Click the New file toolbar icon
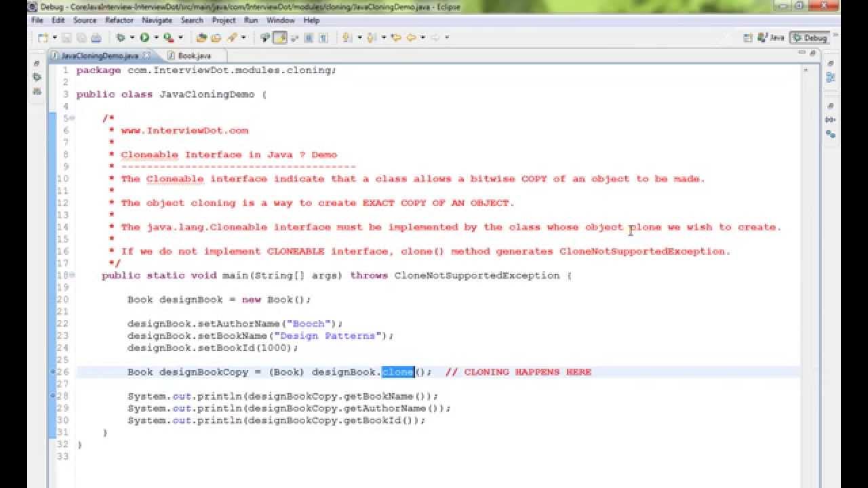This screenshot has width=868, height=488. tap(42, 38)
